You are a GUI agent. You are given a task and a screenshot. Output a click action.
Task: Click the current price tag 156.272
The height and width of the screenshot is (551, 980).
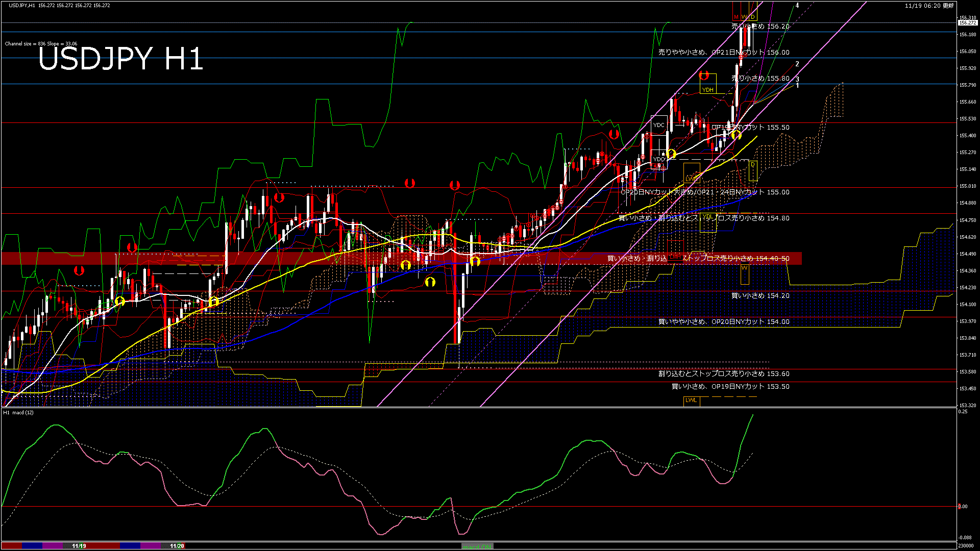pos(967,23)
